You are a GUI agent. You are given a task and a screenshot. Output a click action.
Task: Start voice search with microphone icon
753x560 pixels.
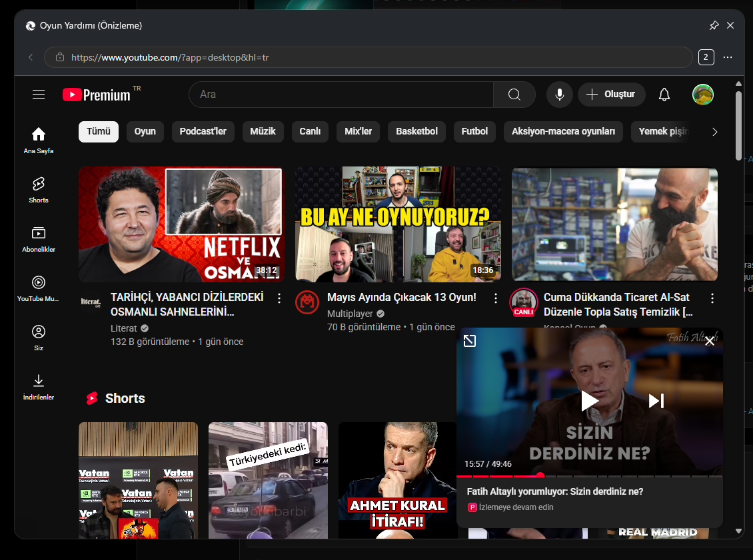(560, 95)
